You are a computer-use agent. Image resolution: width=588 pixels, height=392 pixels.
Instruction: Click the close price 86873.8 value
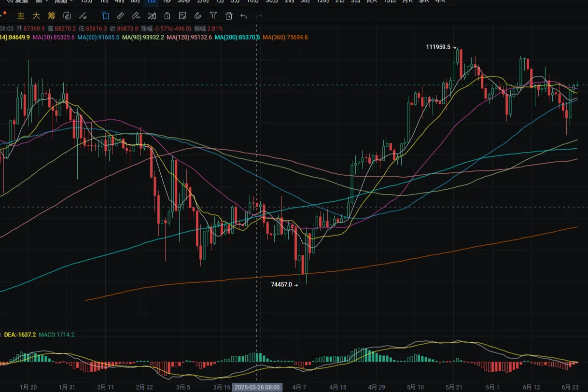point(126,29)
